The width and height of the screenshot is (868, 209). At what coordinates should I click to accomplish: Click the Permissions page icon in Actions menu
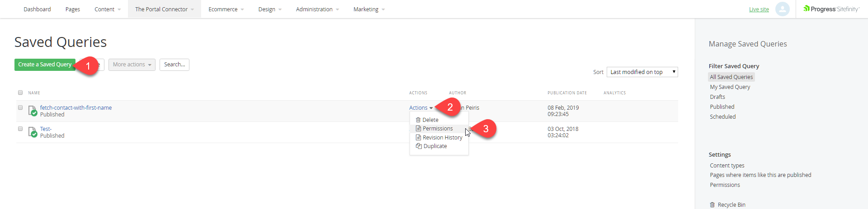(x=418, y=129)
